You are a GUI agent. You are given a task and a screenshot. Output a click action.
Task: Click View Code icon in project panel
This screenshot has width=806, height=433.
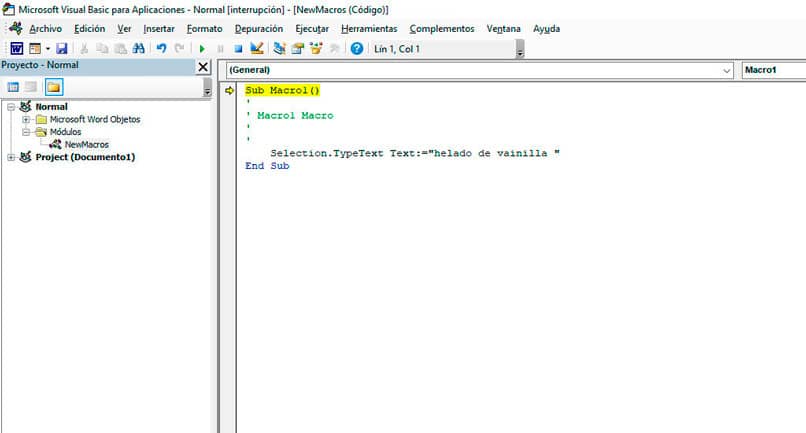tap(13, 87)
